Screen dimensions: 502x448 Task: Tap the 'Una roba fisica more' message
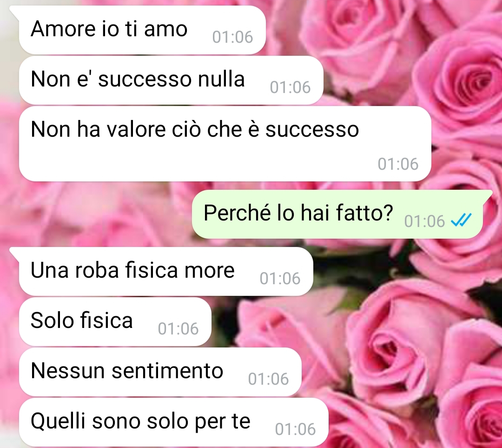(x=166, y=271)
